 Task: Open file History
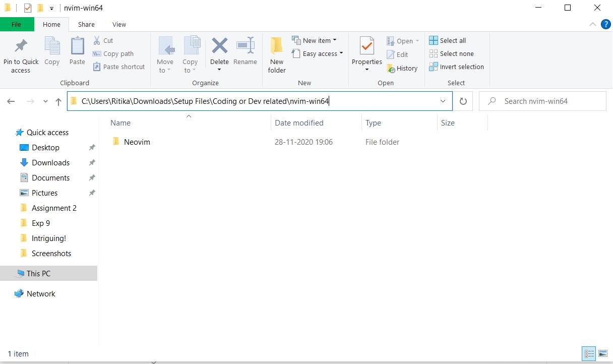402,68
